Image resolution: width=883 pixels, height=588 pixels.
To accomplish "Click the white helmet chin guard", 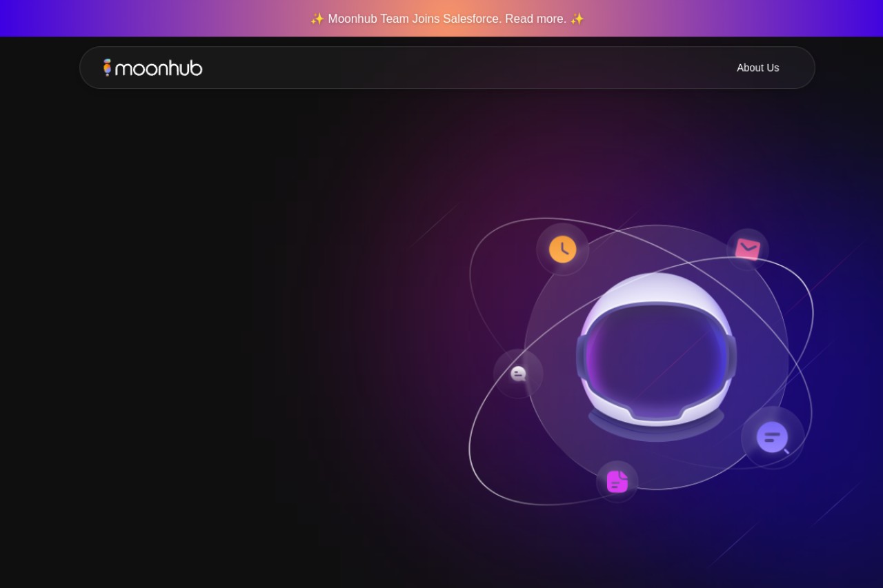I will (656, 416).
